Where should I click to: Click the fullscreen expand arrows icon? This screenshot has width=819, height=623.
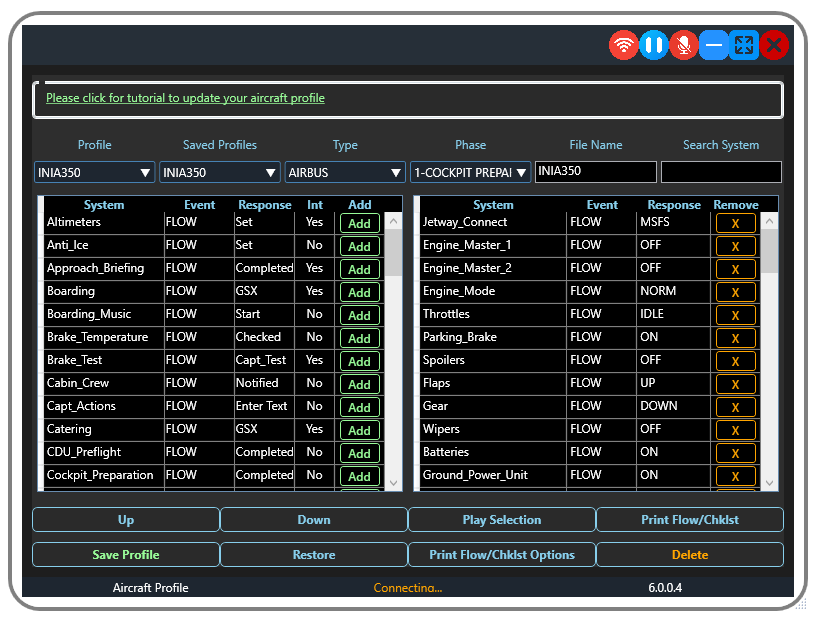[x=744, y=45]
